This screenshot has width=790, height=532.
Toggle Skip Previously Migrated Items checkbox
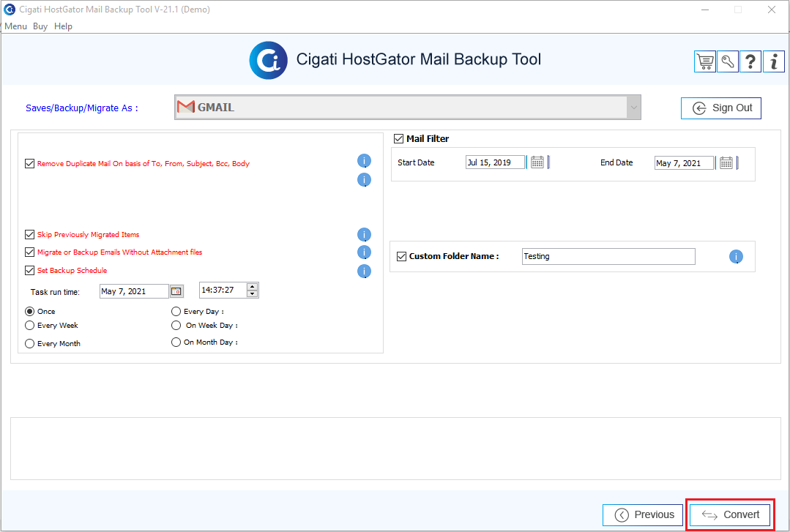[30, 235]
